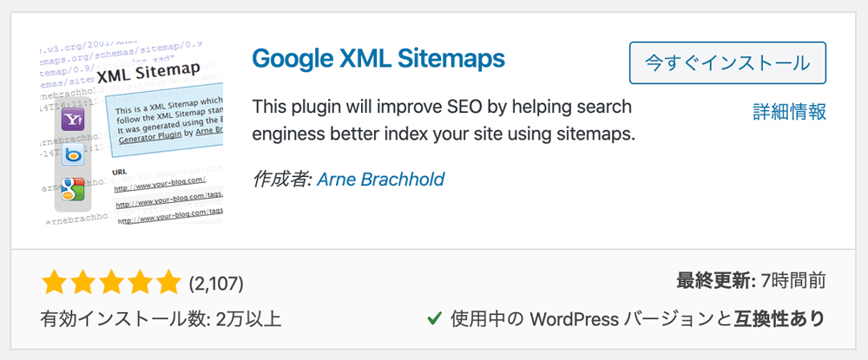Open the Google XML Sitemaps title link
The height and width of the screenshot is (360, 868).
point(378,58)
